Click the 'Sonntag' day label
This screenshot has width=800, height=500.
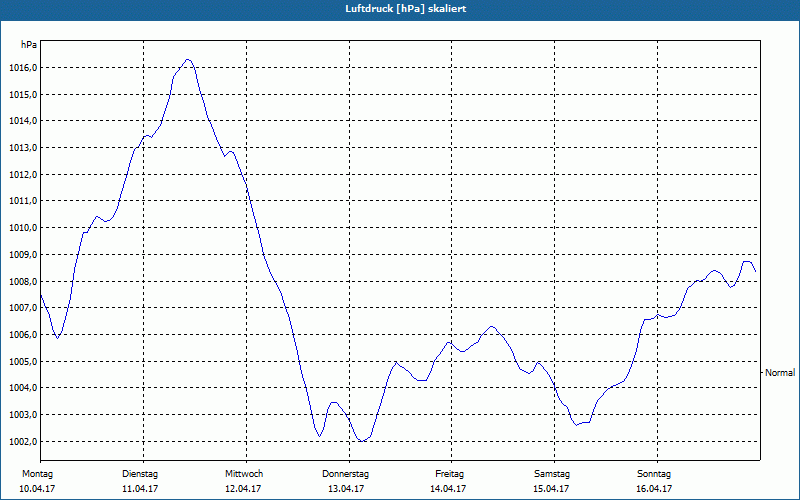click(654, 474)
